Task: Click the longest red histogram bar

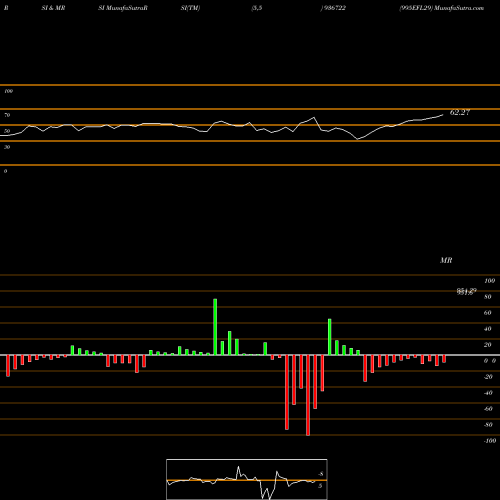Action: point(308,395)
